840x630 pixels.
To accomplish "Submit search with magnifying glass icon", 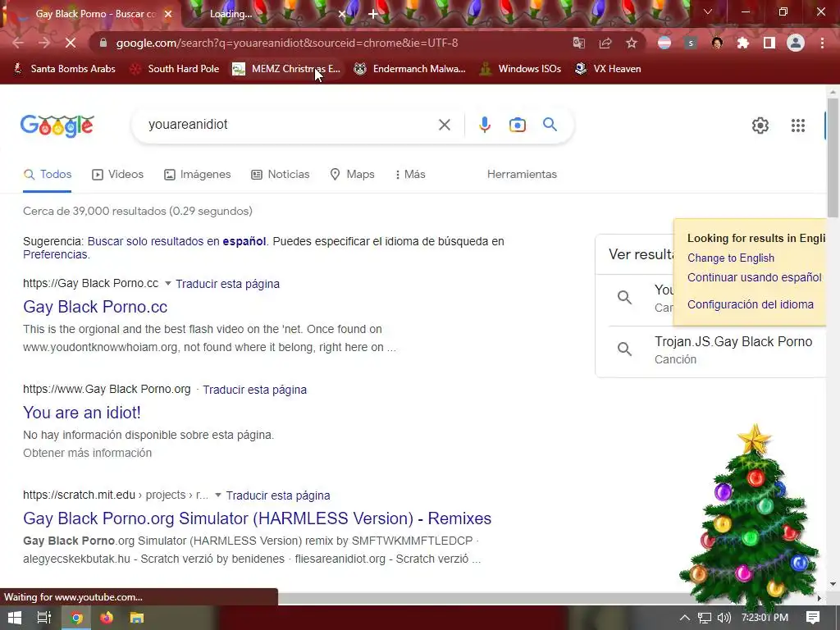I will 550,125.
